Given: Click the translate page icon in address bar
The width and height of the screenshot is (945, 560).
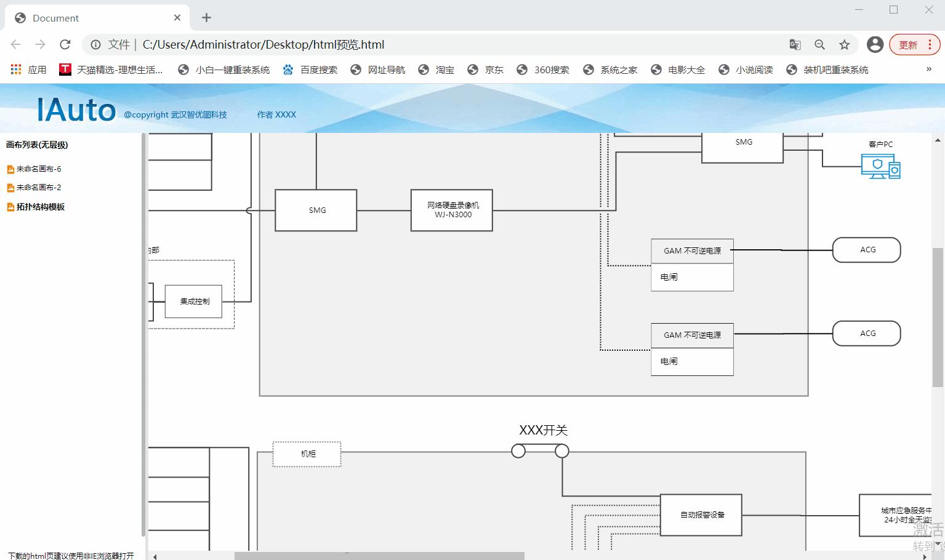Looking at the screenshot, I should 795,44.
